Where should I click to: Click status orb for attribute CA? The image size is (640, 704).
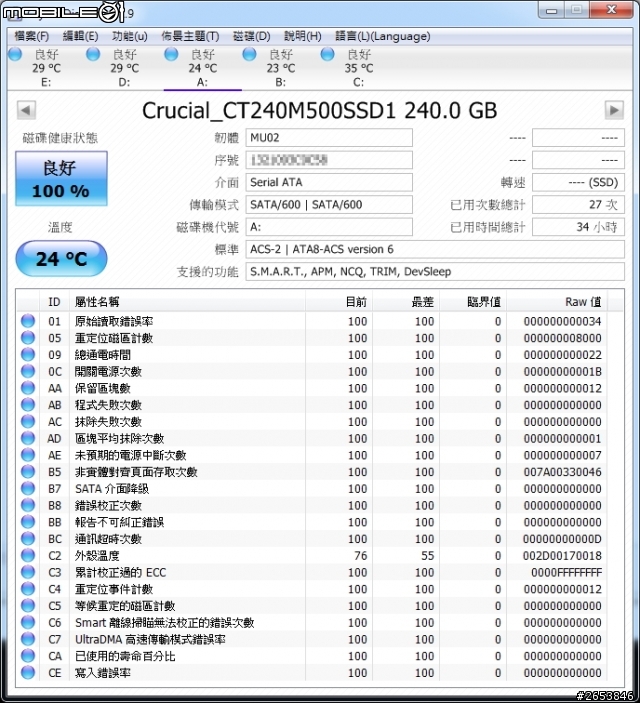click(28, 656)
